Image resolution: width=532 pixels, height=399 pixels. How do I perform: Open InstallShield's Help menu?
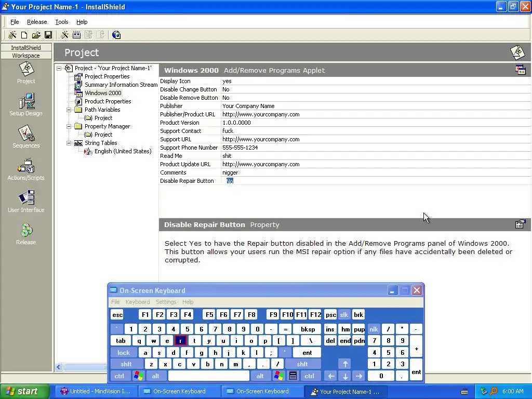pyautogui.click(x=82, y=22)
